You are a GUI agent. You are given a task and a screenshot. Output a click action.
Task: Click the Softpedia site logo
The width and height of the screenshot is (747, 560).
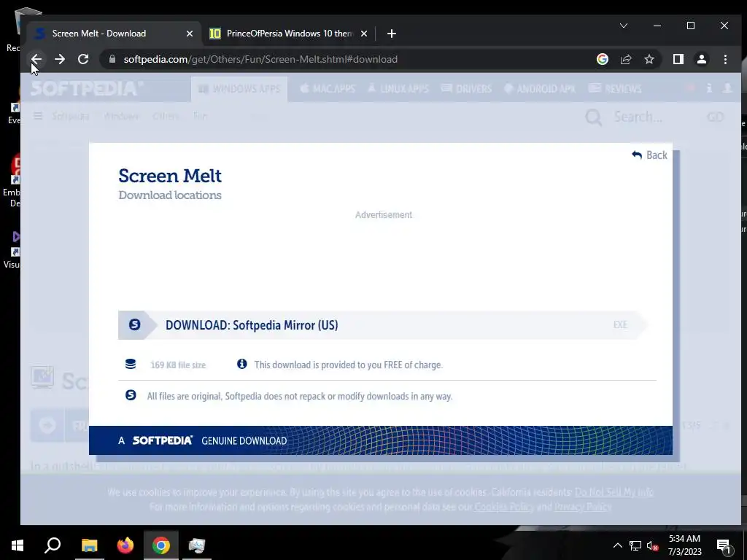pyautogui.click(x=86, y=88)
